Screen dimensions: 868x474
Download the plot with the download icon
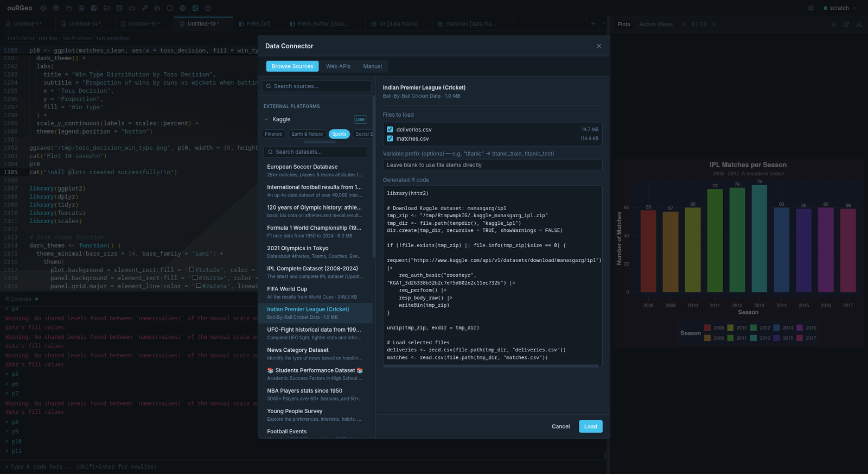pyautogui.click(x=859, y=24)
